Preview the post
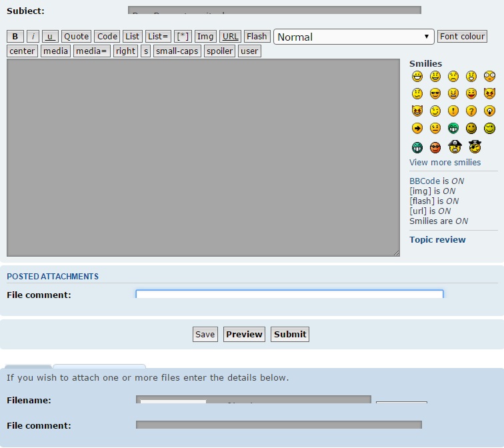The height and width of the screenshot is (448, 504). click(x=244, y=335)
